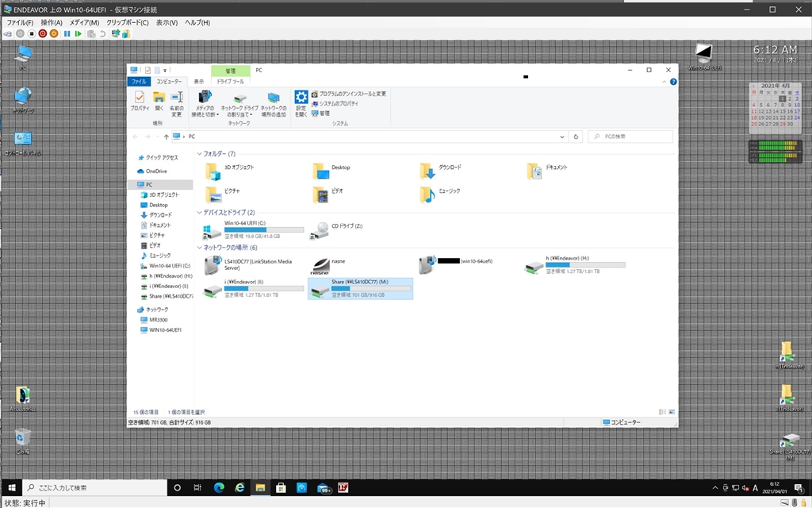Click the プロパティ ribbon button
Viewport: 812px width, 508px height.
[140, 101]
